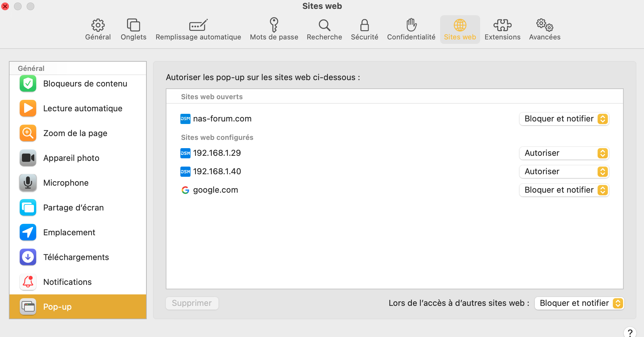Screen dimensions: 644x337
Task: Click the Pop-up window icon
Action: click(28, 307)
